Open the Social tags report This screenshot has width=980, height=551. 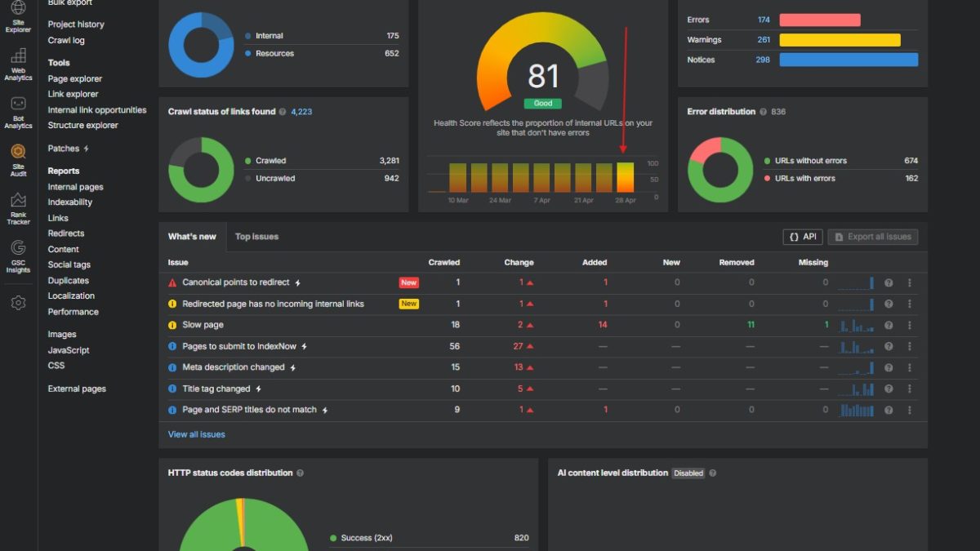coord(69,264)
